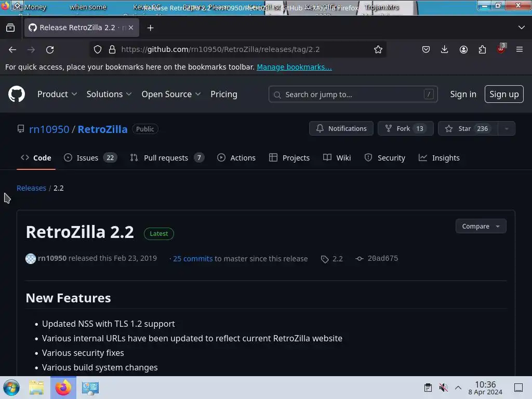This screenshot has height=399, width=532.
Task: Click the browser forward arrow
Action: pyautogui.click(x=31, y=49)
